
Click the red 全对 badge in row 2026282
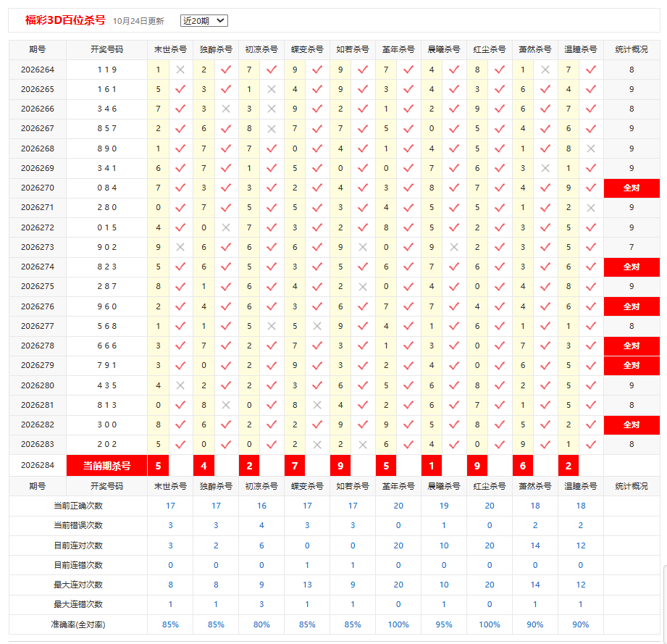pos(632,425)
